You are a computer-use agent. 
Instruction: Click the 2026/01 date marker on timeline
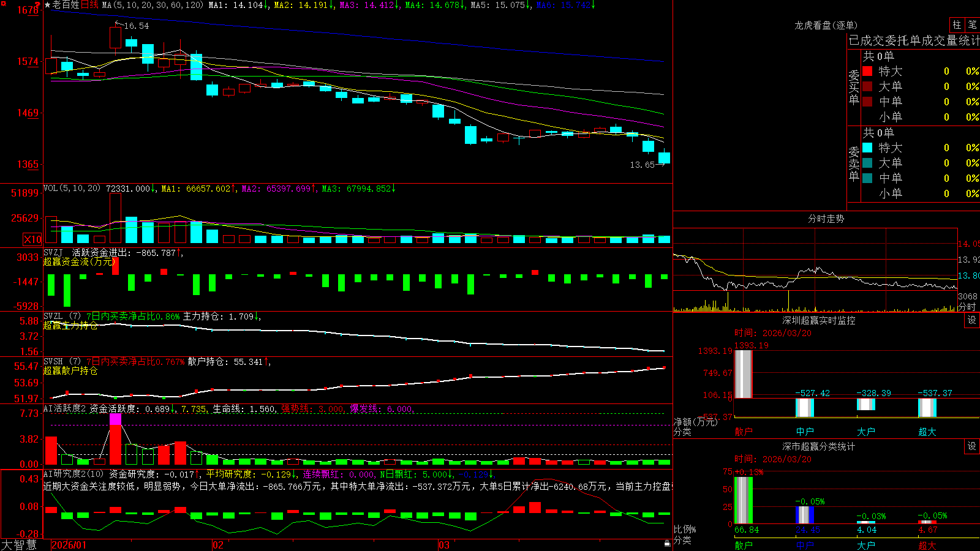point(69,545)
